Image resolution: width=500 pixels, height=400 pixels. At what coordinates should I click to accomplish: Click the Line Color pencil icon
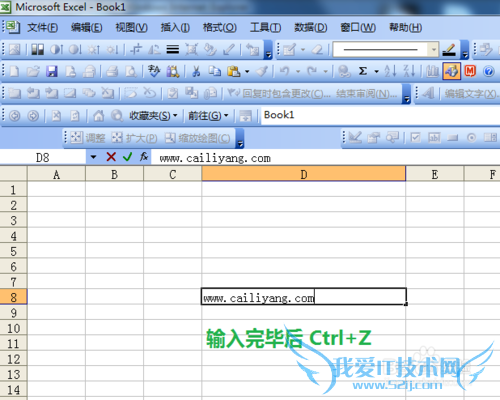449,50
